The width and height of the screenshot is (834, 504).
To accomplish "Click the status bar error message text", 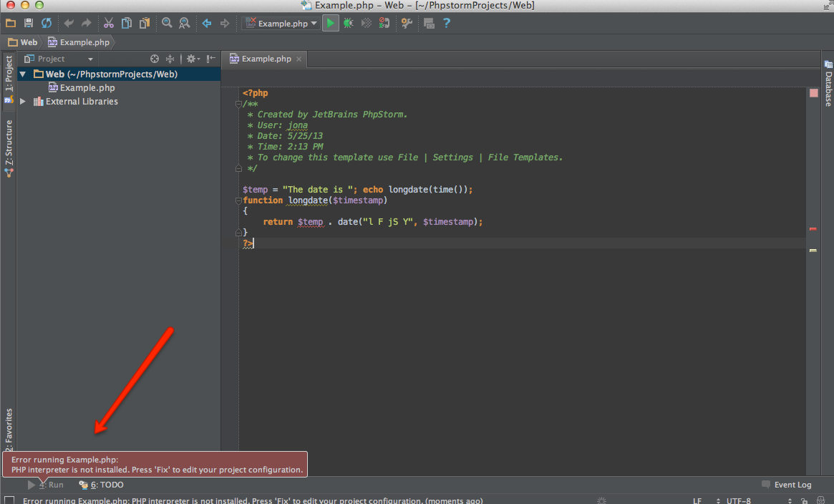I will (x=253, y=501).
